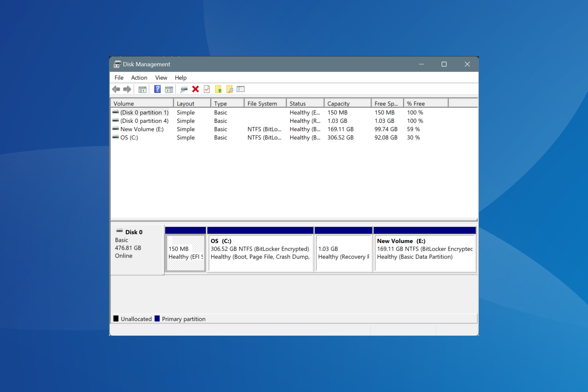Click the Unallocated legend label
Viewport: 588px width, 392px height.
pos(136,319)
